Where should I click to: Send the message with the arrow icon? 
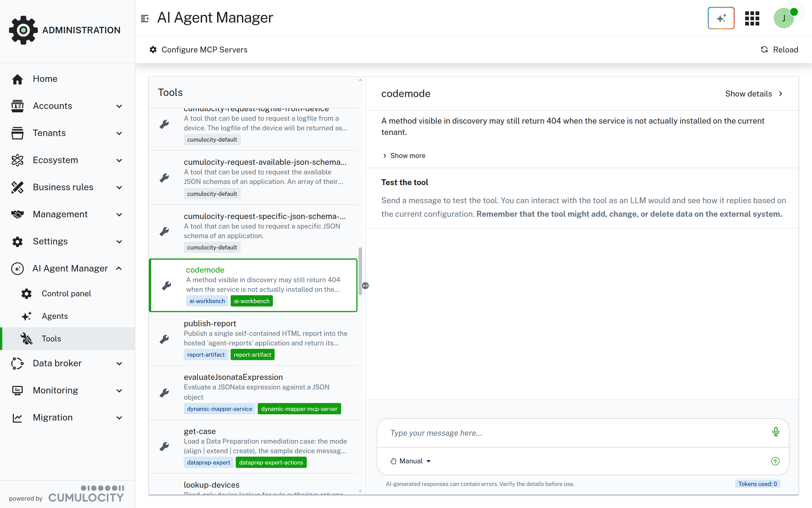[x=775, y=461]
